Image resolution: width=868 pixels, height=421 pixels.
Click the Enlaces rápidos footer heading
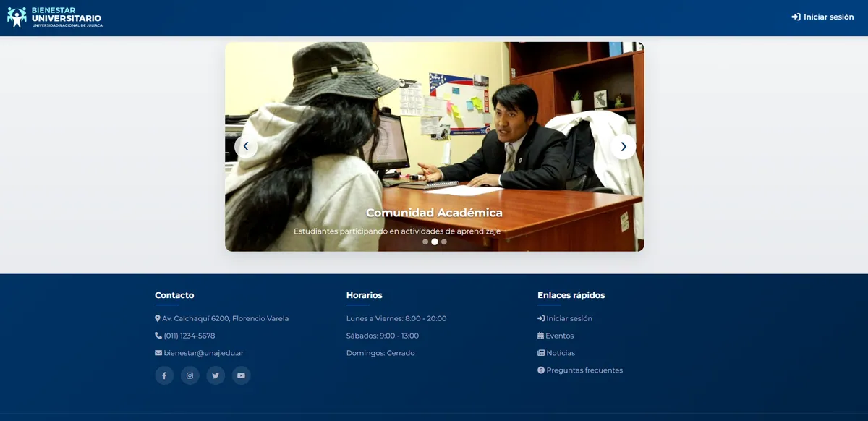(x=571, y=295)
